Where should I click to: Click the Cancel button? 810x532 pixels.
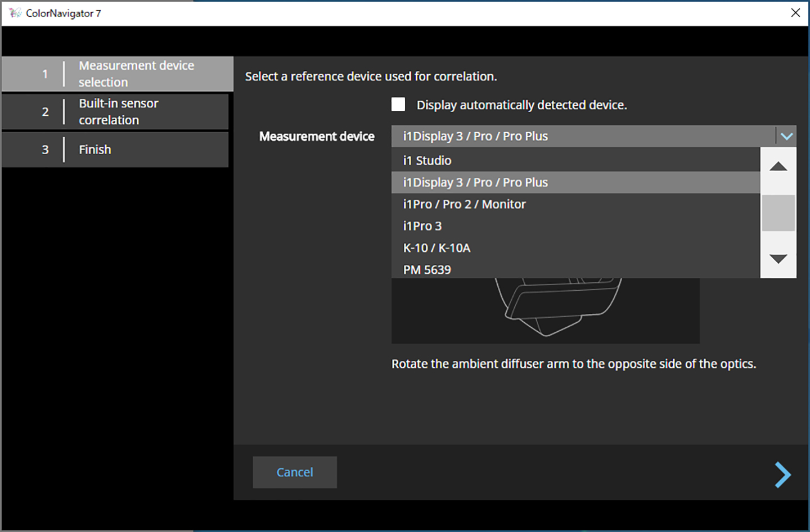pos(295,472)
